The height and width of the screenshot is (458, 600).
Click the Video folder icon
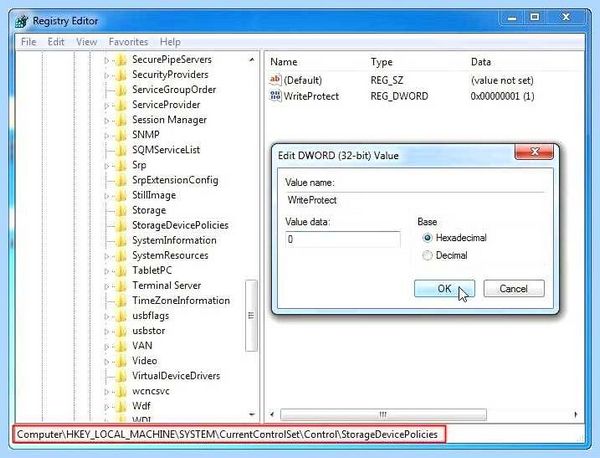coord(121,361)
